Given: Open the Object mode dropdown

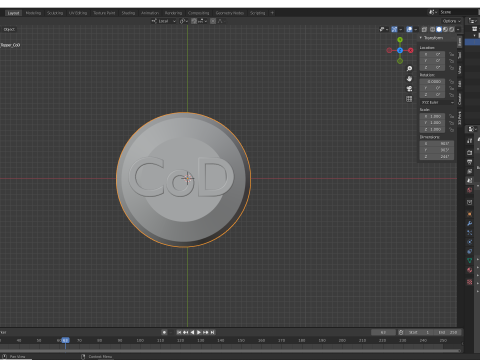Looking at the screenshot, I should coord(9,29).
